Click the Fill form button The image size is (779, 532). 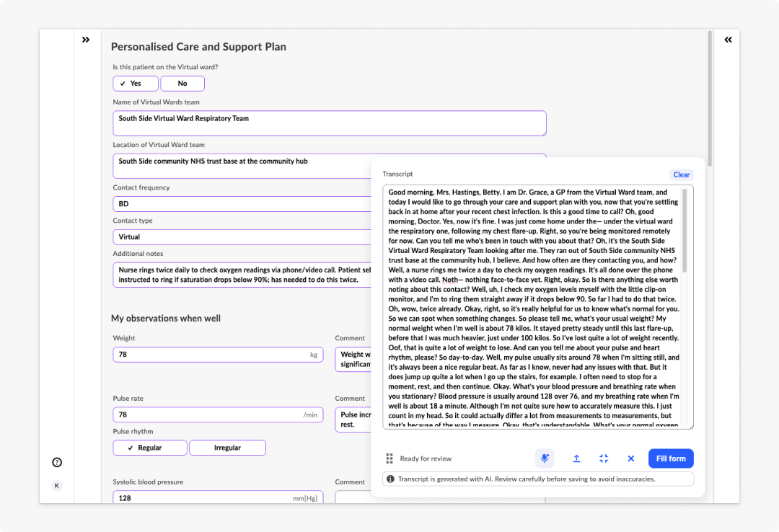pyautogui.click(x=671, y=458)
